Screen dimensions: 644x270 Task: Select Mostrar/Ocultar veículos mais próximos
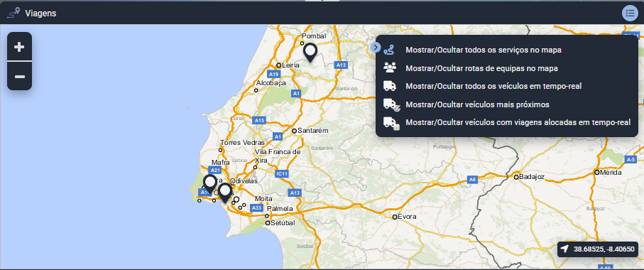[477, 104]
